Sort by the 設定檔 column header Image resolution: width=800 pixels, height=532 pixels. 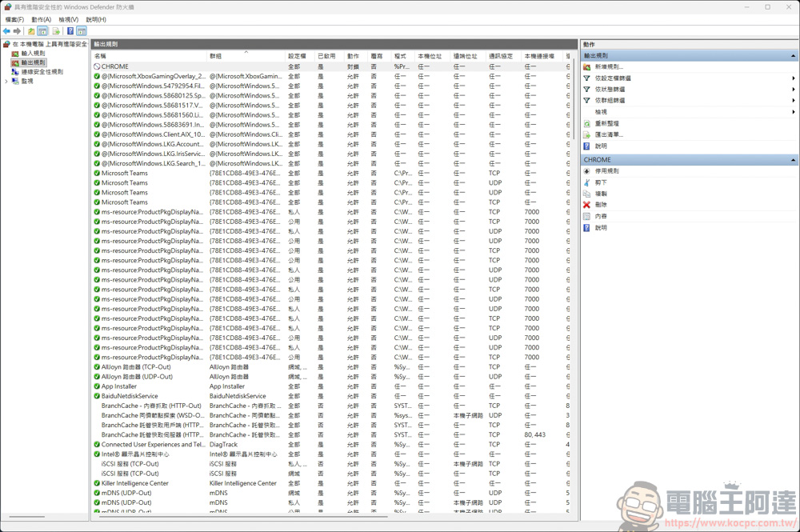click(x=300, y=56)
